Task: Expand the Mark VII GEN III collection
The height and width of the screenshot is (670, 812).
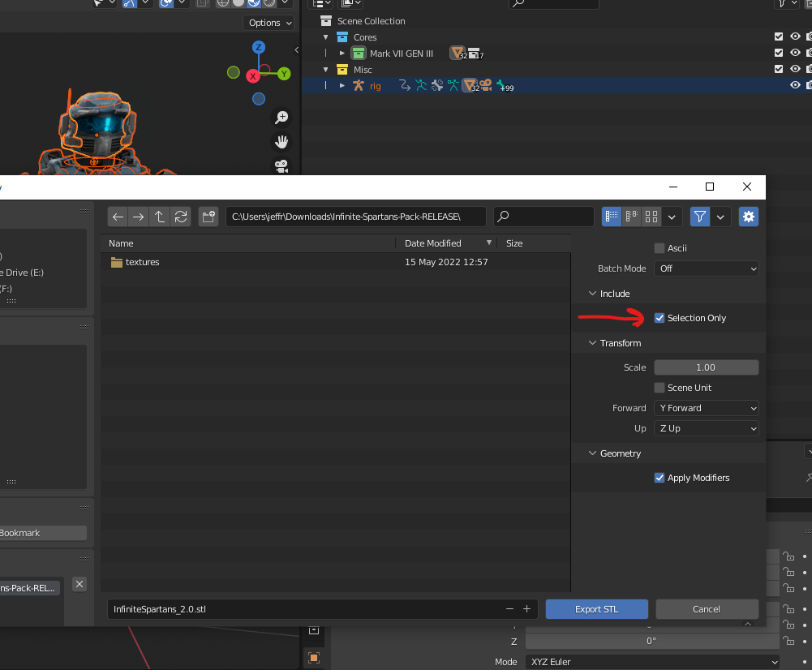Action: coord(342,54)
